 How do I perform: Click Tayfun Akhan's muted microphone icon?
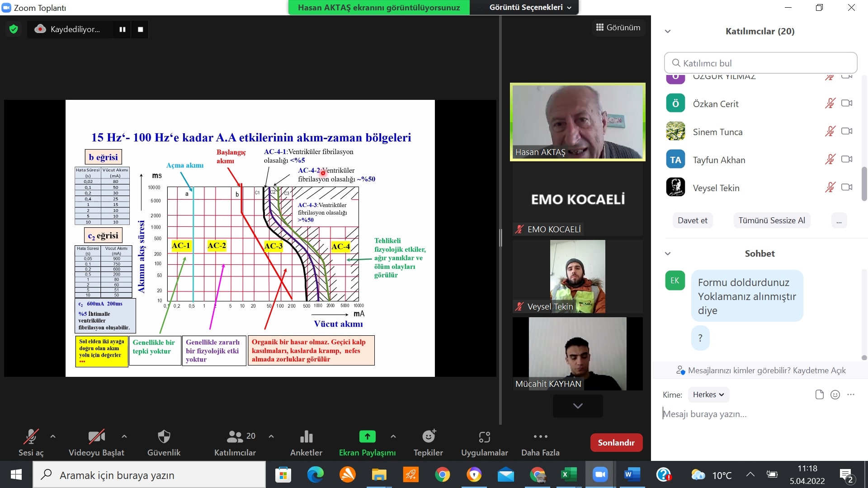830,160
